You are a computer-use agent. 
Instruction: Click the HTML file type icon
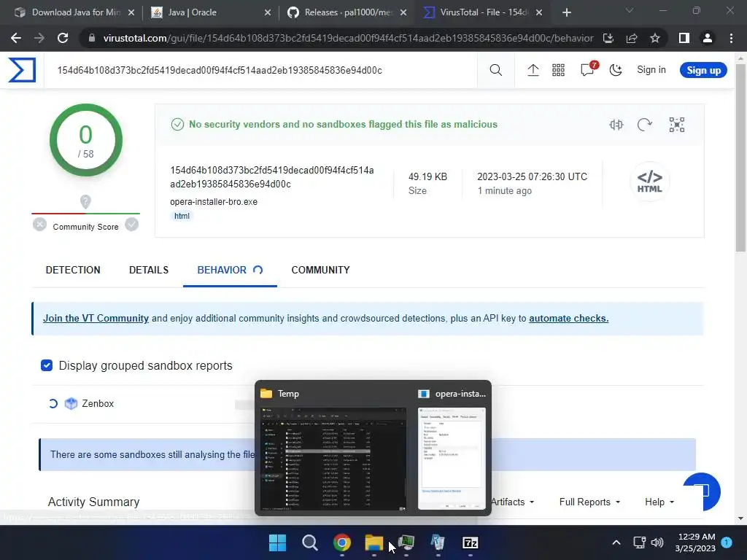649,182
